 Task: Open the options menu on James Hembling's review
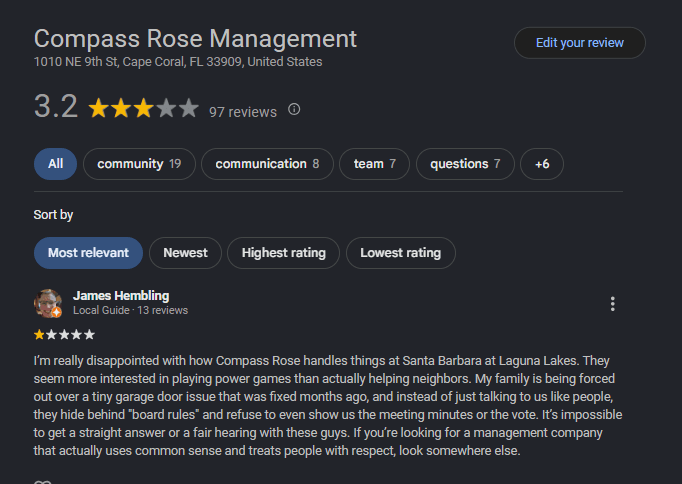click(x=612, y=304)
